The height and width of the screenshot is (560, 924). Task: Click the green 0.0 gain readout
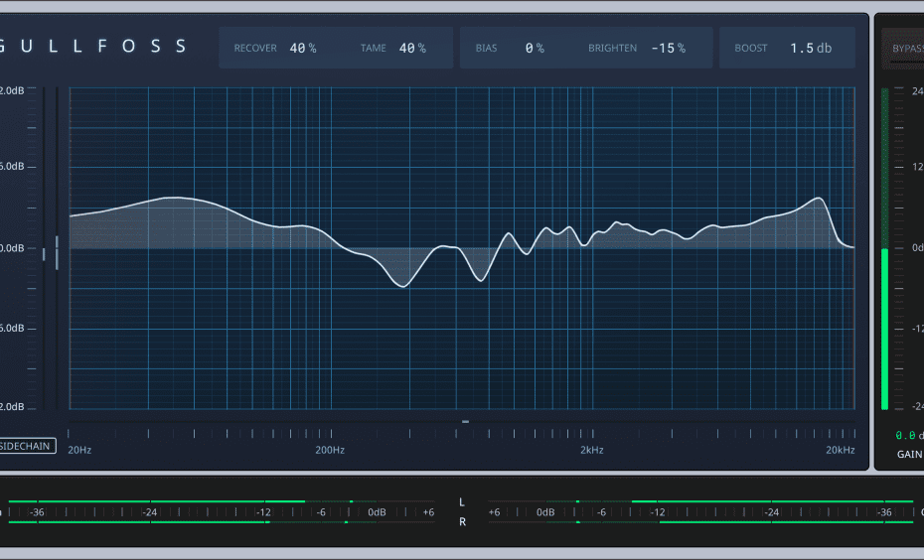coord(905,435)
